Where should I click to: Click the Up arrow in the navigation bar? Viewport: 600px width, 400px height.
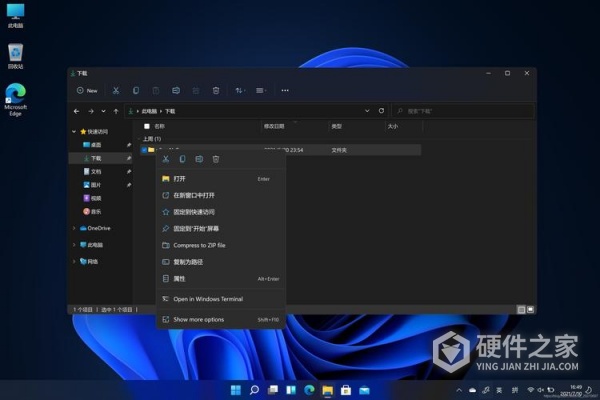pyautogui.click(x=117, y=111)
